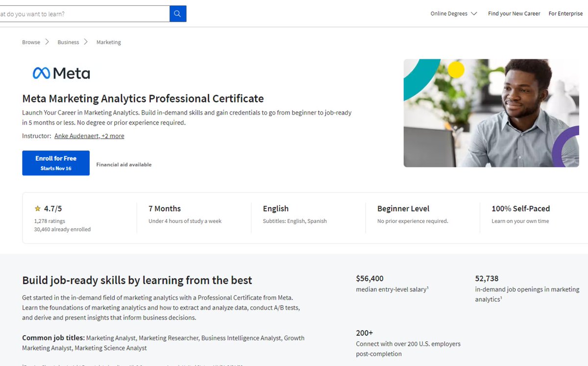The image size is (588, 366).
Task: Click 'Under 4 hours of study a week'
Action: (x=185, y=221)
